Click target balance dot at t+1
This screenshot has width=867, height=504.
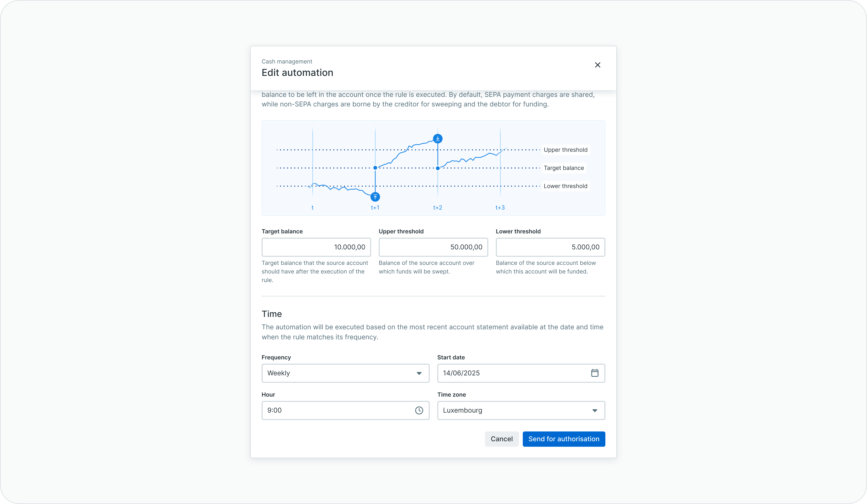click(x=375, y=168)
